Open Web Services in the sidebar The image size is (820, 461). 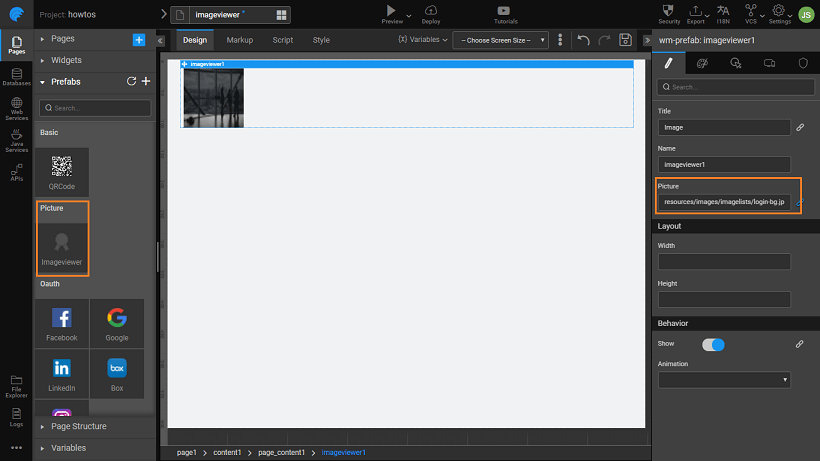[16, 109]
